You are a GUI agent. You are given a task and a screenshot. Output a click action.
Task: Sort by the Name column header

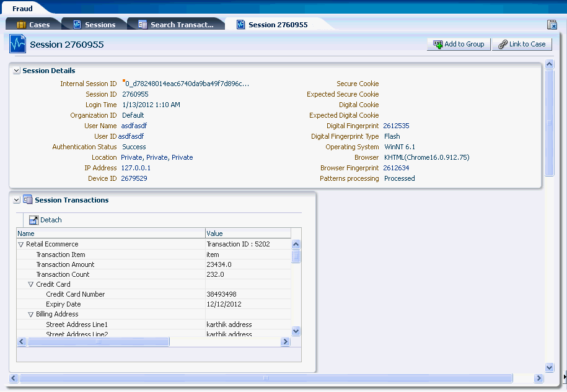[x=111, y=233]
